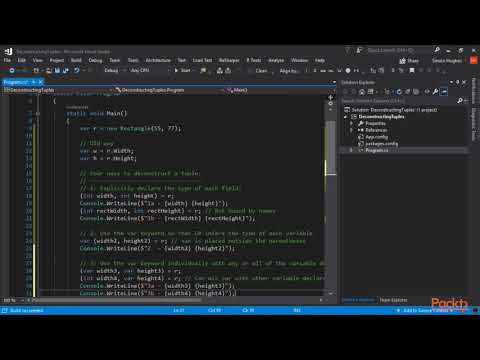This screenshot has height=360, width=480.
Task: Expand the References node in Solution Explorer
Action: (351, 130)
